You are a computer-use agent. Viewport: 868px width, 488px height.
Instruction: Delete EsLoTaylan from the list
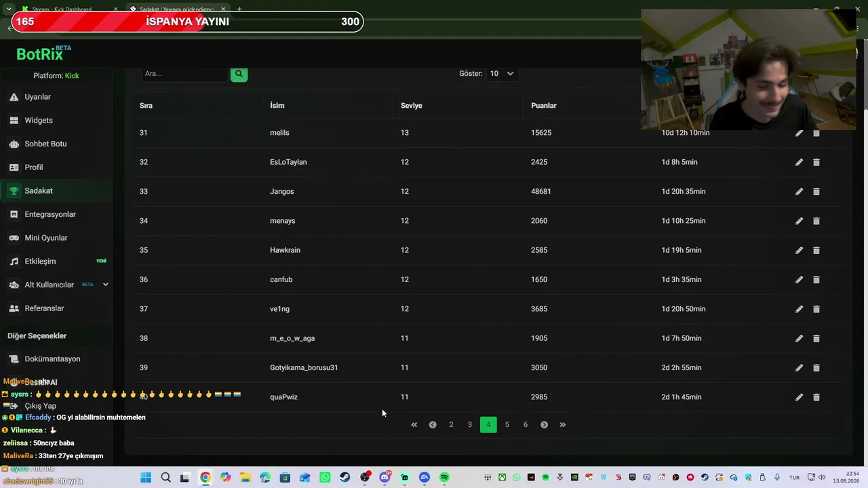click(x=816, y=162)
